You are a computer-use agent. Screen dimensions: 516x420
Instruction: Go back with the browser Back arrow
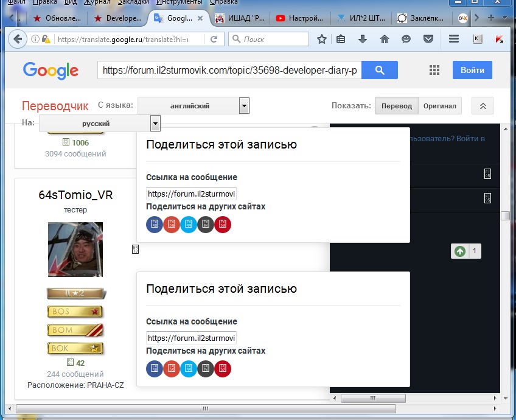tap(18, 39)
